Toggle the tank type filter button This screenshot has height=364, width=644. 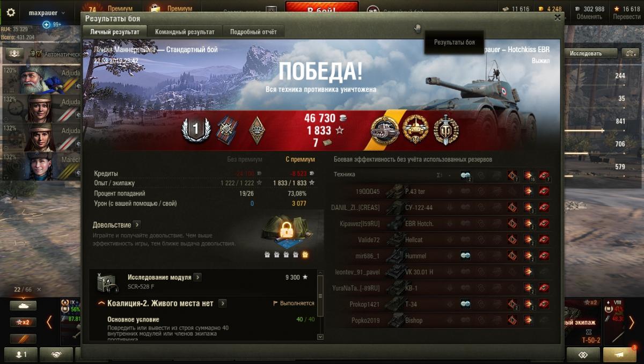click(x=23, y=306)
